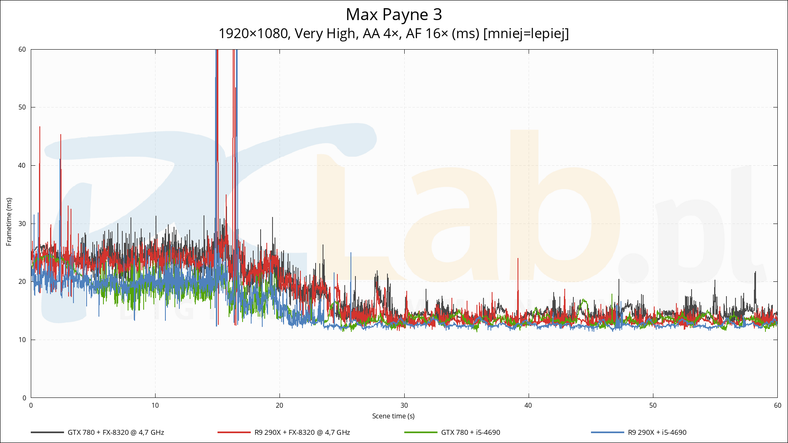This screenshot has height=443, width=788.
Task: Click the x-axis tick label '60'
Action: pyautogui.click(x=777, y=405)
